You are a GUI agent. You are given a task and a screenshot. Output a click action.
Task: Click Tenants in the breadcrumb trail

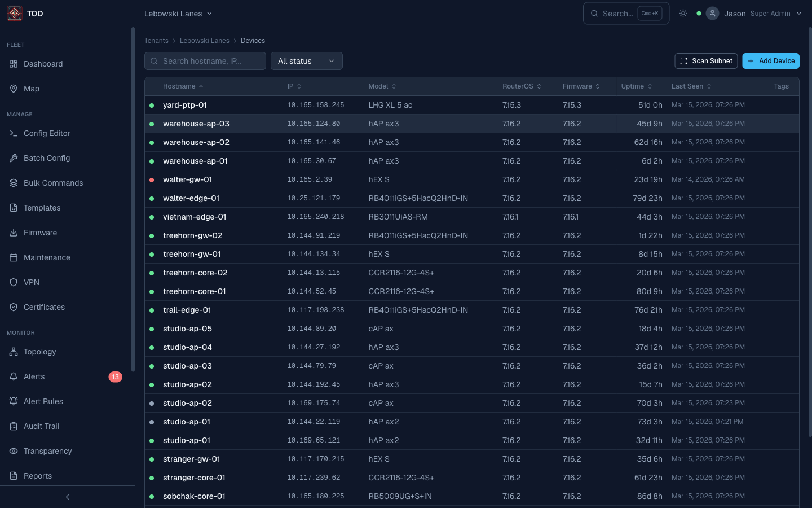click(x=156, y=41)
